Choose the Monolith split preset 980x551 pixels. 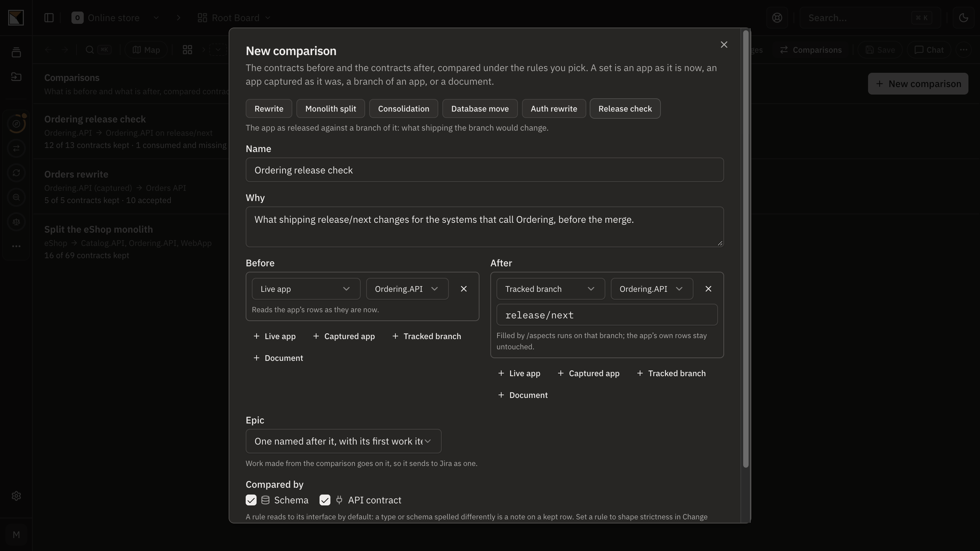pos(331,109)
